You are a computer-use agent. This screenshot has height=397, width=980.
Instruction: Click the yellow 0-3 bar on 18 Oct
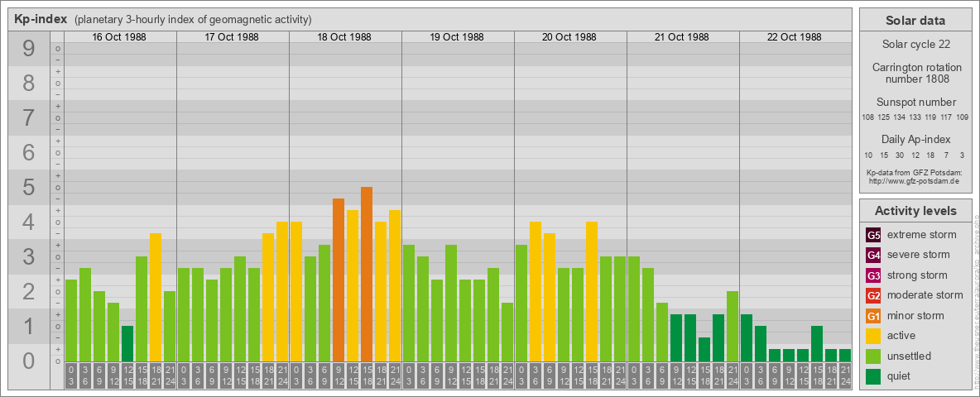(296, 291)
